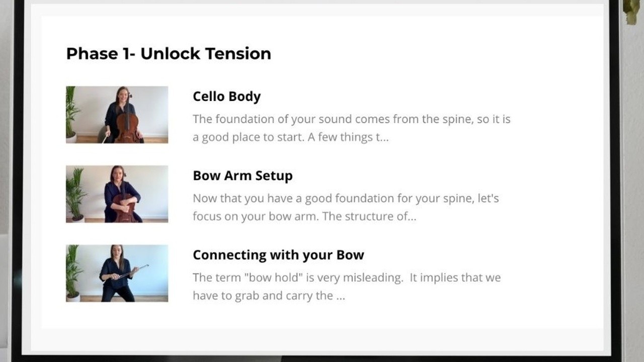Click the "Cello Body" lesson title
This screenshot has width=644, height=362.
pyautogui.click(x=226, y=97)
